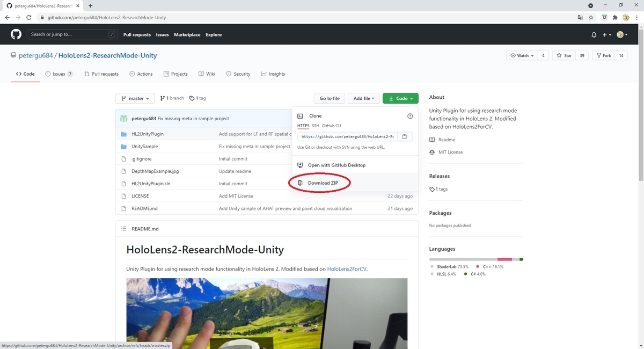This screenshot has width=644, height=349.
Task: Open the Security tab
Action: pos(238,74)
